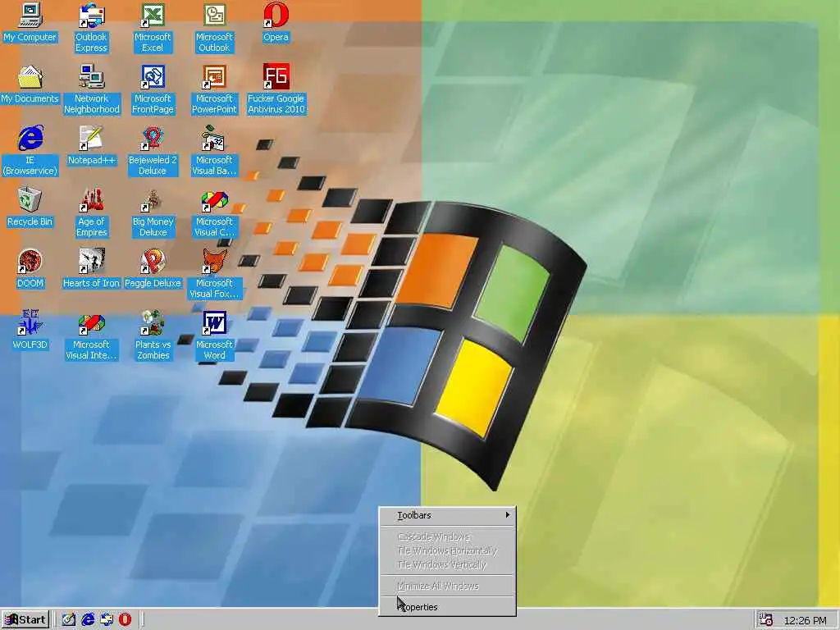Screen dimensions: 840x630
Task: Launch Show Desktop from Quick Launch
Action: click(x=69, y=620)
